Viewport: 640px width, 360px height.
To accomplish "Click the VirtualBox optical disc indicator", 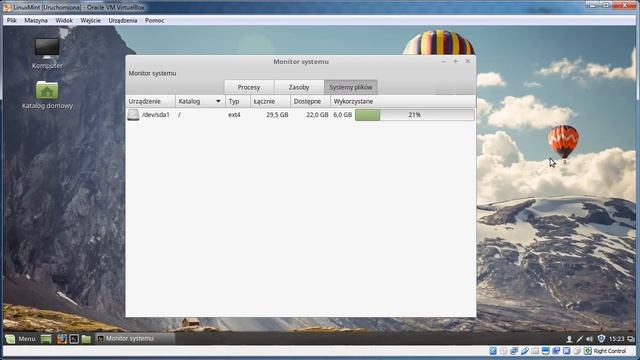I will click(504, 351).
